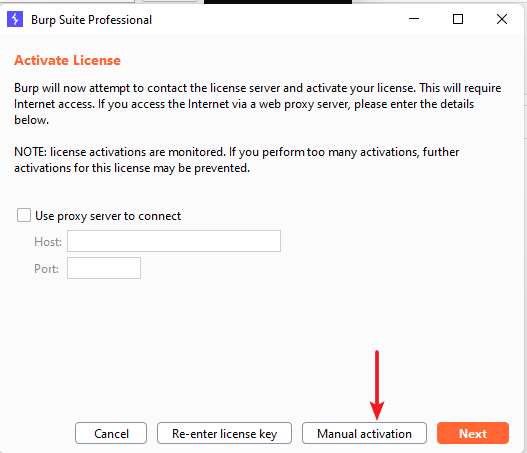Enable Use proxy server to connect checkbox
The width and height of the screenshot is (527, 453).
pyautogui.click(x=24, y=215)
